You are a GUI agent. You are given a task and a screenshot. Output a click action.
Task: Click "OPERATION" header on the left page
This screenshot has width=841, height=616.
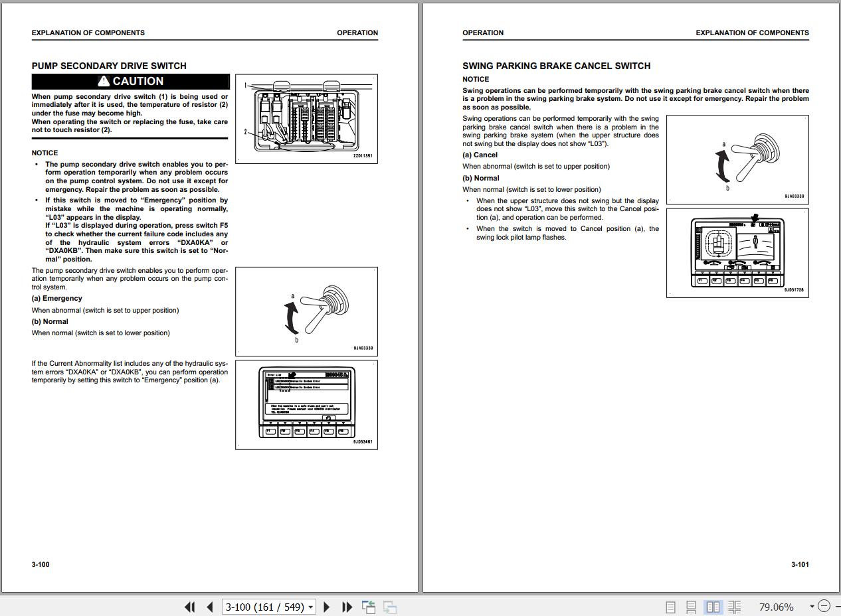[357, 33]
